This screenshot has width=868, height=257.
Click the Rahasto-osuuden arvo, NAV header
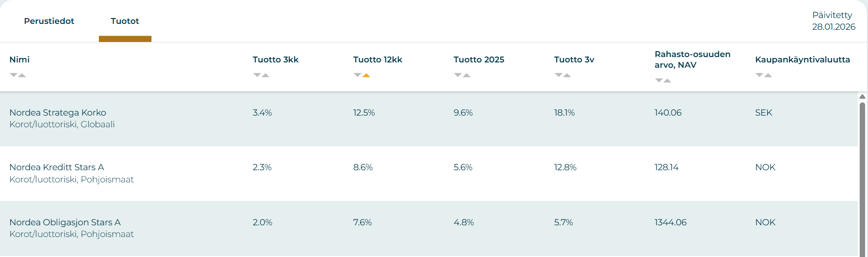click(x=692, y=59)
